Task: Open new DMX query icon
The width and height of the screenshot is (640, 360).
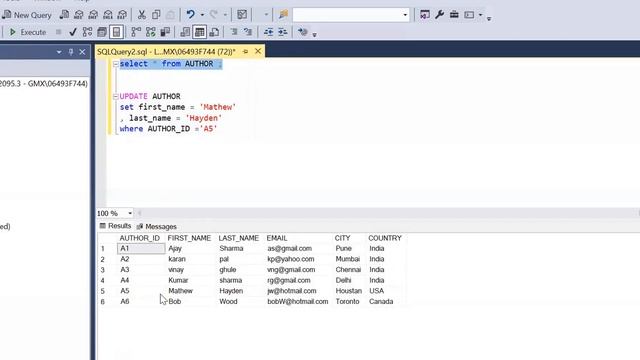Action: pos(93,15)
